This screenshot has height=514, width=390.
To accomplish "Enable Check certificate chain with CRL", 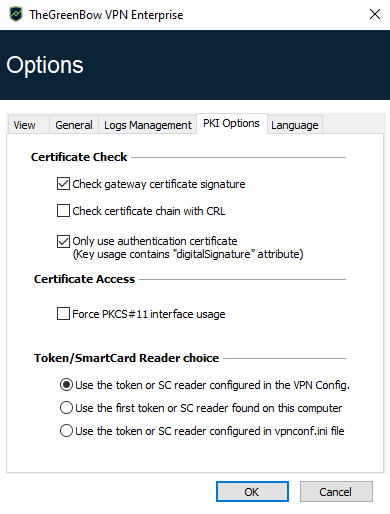I will point(63,211).
